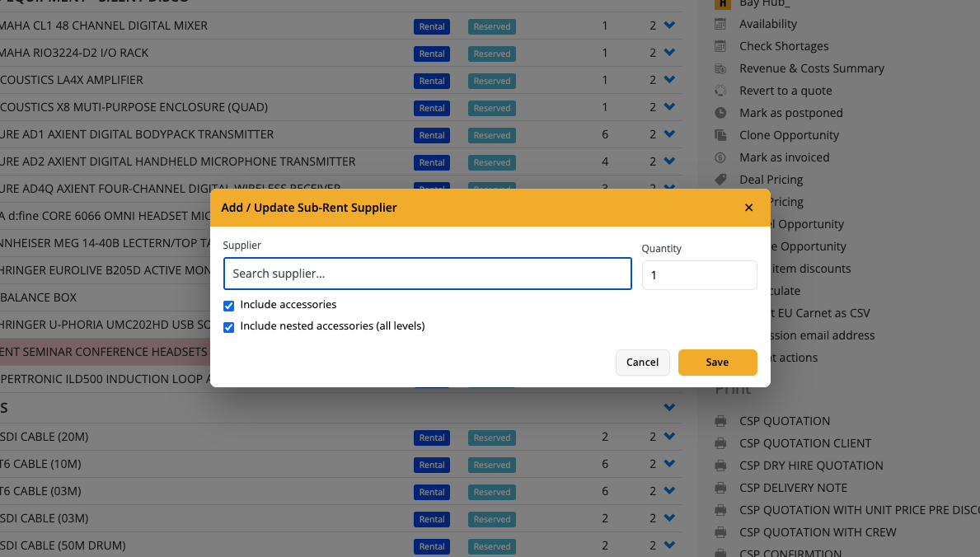Select Revert to a quote icon

720,91
